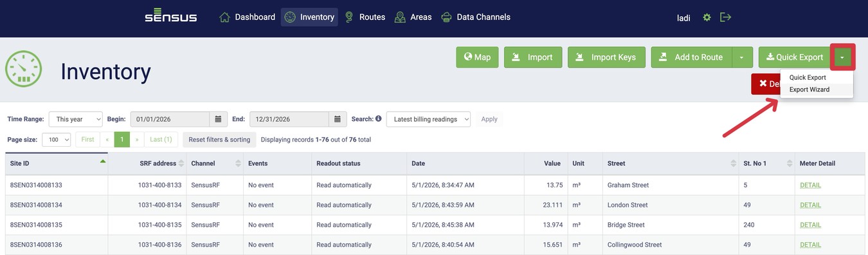Open DETAIL for Graham Street meter
Screen dimensions: 868x255
(x=810, y=185)
